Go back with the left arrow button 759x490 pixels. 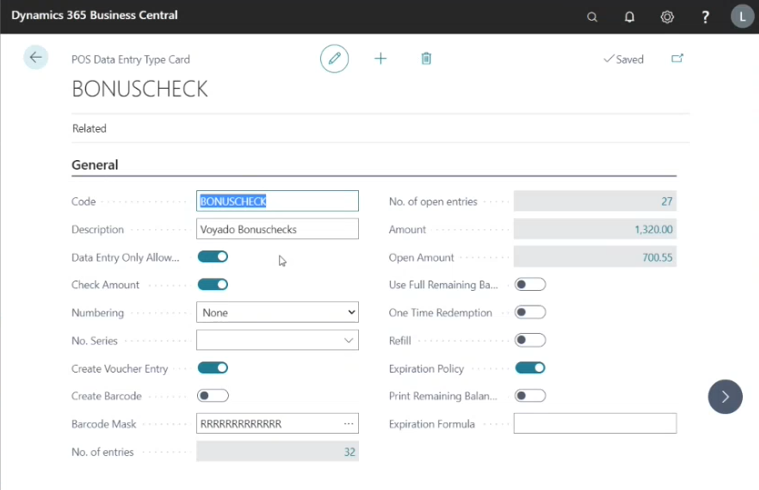point(36,58)
